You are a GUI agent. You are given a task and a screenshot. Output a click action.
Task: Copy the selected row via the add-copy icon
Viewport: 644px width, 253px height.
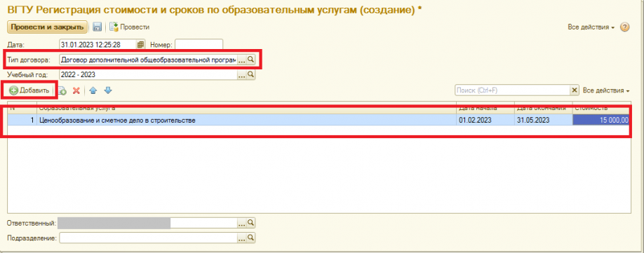click(x=62, y=90)
